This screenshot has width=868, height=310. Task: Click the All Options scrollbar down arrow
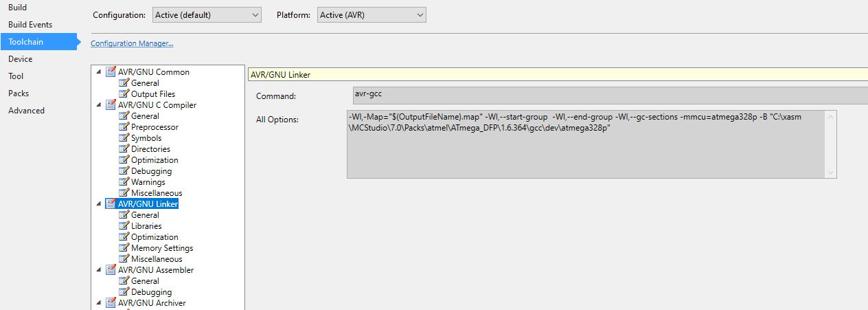click(x=831, y=173)
